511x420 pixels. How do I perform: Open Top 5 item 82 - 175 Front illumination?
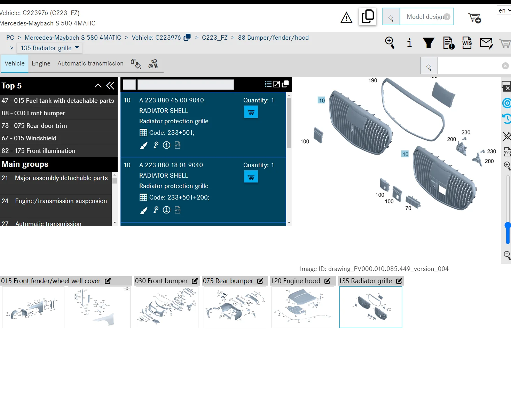(x=58, y=151)
